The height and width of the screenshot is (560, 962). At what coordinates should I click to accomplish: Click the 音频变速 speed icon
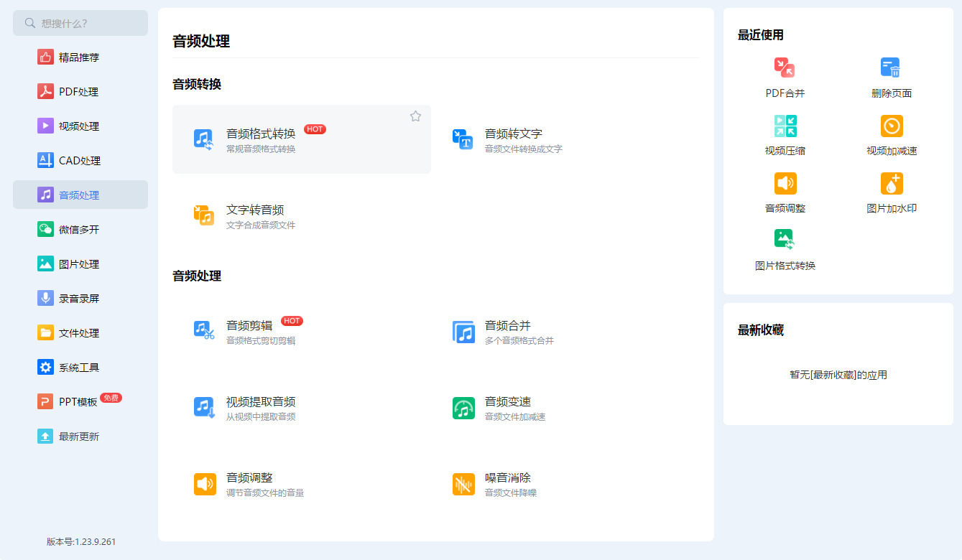point(463,408)
